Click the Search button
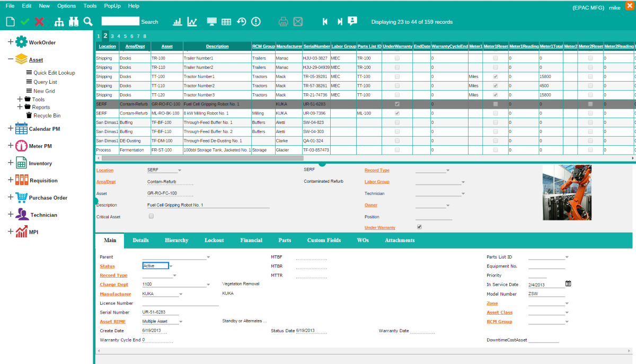The width and height of the screenshot is (636, 364). (x=149, y=22)
